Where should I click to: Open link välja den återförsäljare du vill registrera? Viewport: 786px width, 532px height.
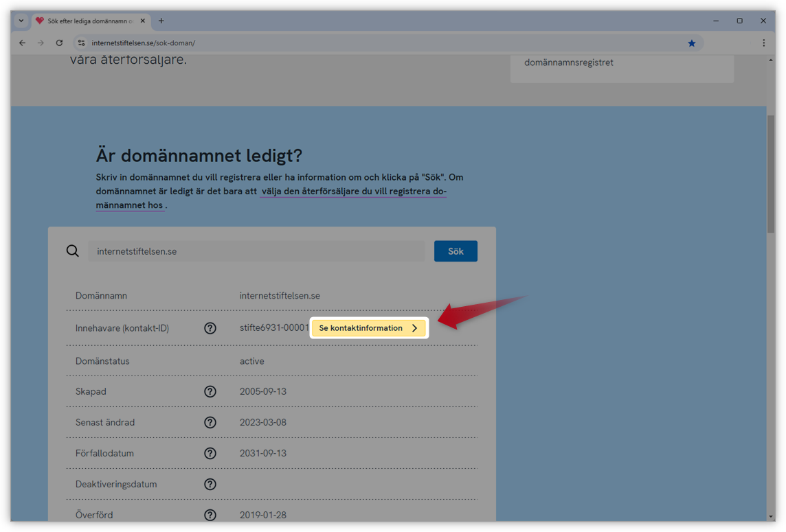[x=352, y=192]
